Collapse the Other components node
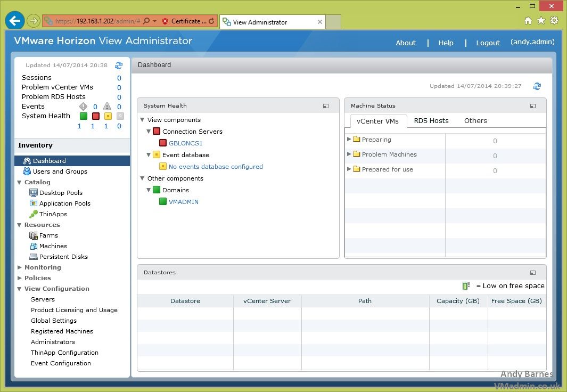This screenshot has height=392, width=567. 143,178
